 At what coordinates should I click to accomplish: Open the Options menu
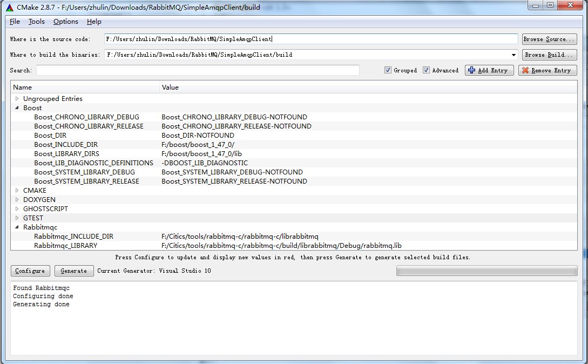tap(66, 22)
